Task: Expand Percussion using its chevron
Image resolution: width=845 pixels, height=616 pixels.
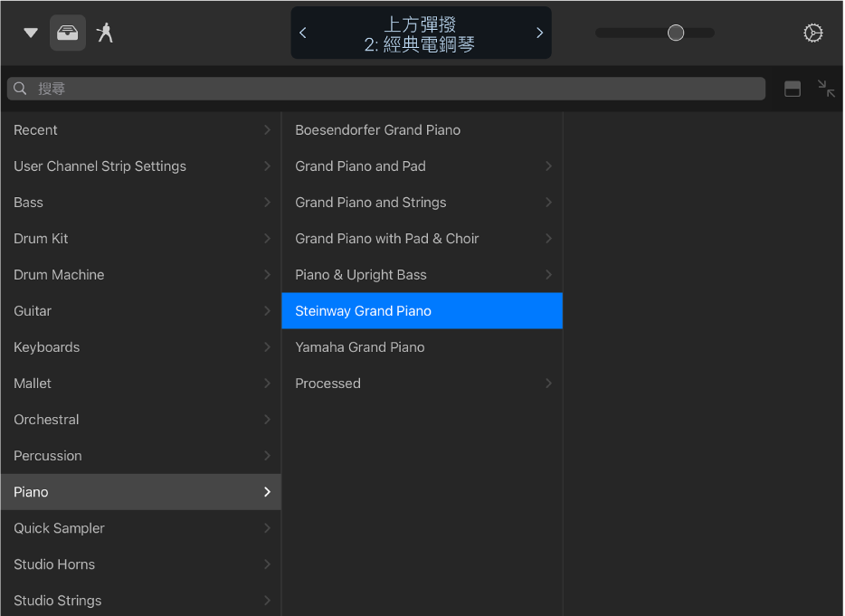Action: [267, 455]
